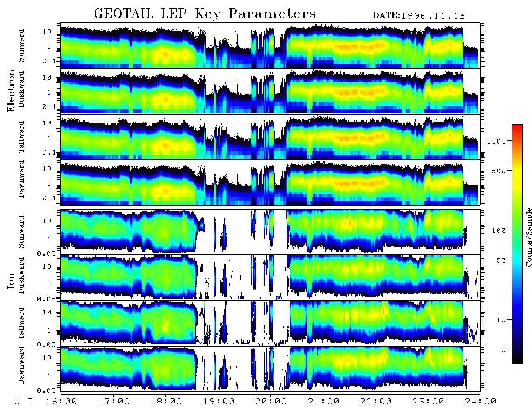Screen dimensions: 532x410
Task: Select the Electron "Dawnward" panel label
Action: point(21,179)
